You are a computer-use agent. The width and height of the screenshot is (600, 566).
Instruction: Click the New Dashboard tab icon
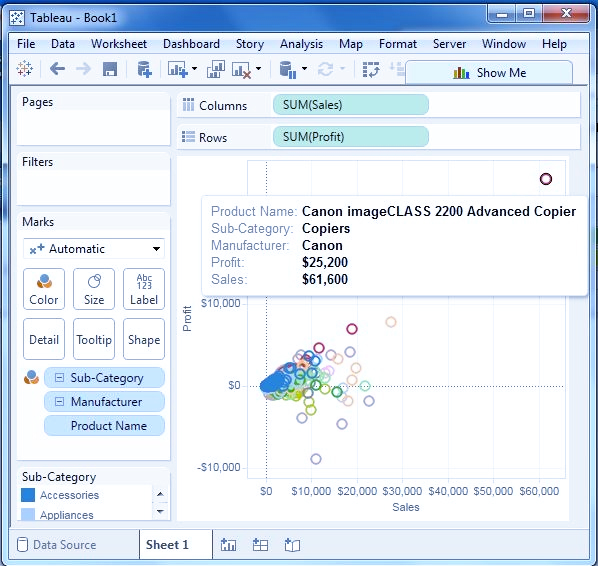coord(260,545)
